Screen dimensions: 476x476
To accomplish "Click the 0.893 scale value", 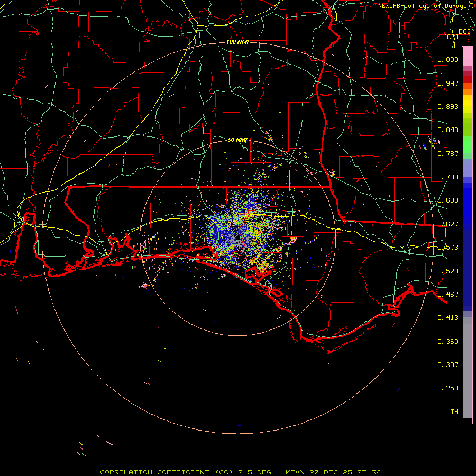I will (448, 106).
